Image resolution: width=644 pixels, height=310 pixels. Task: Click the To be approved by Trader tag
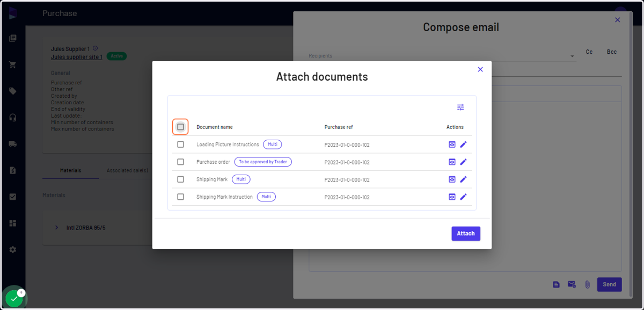coord(263,162)
